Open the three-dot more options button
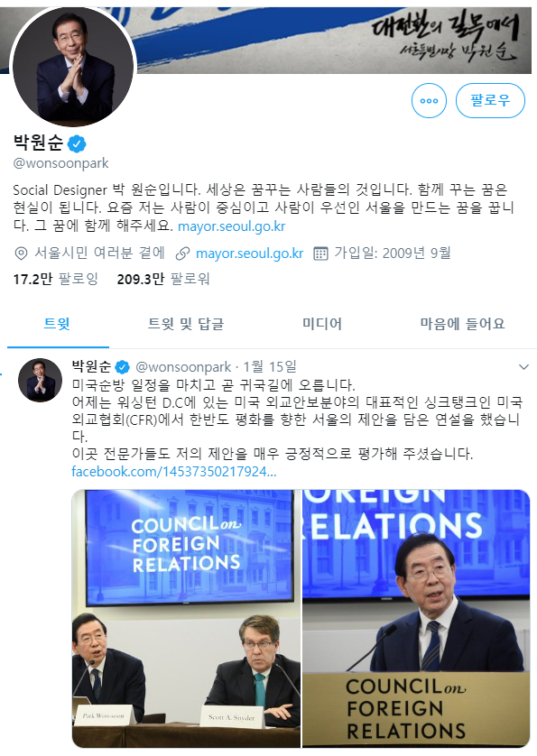The height and width of the screenshot is (756, 537). tap(429, 100)
